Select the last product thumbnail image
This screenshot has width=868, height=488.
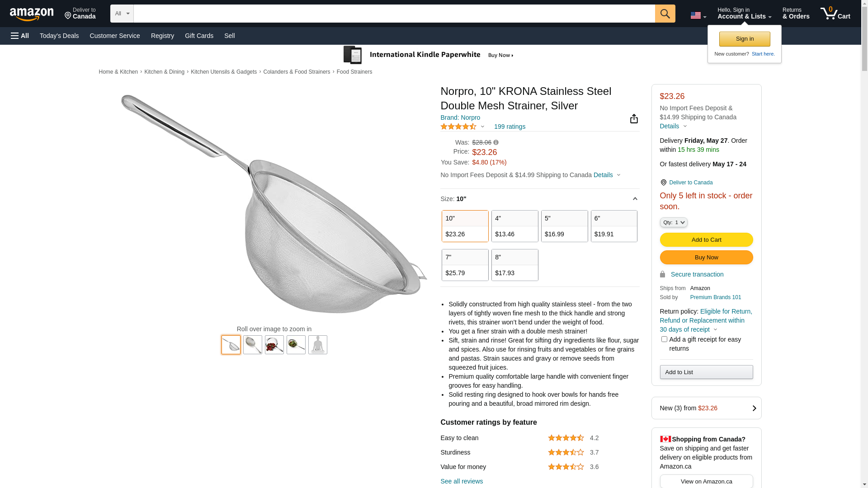pos(317,345)
